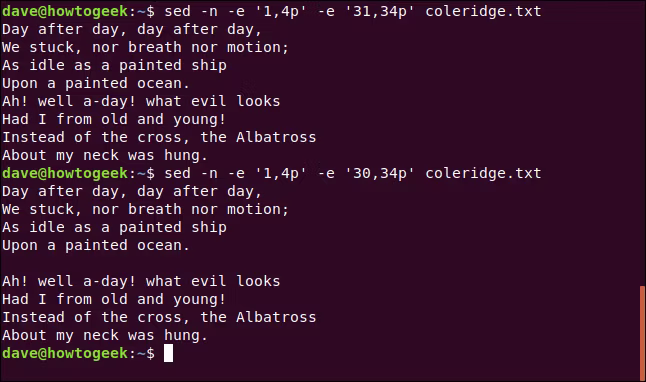Click the first sed command with '31,34p'
The width and height of the screenshot is (646, 382).
click(x=353, y=12)
